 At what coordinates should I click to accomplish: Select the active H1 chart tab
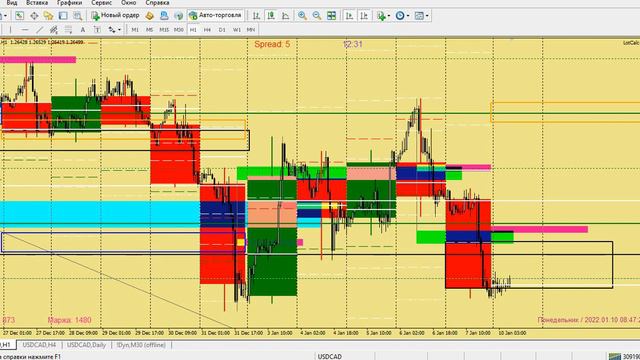click(7, 345)
